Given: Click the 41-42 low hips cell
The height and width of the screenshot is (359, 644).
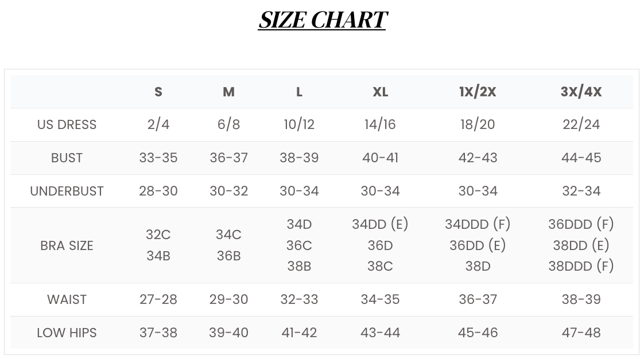Looking at the screenshot, I should click(299, 333).
